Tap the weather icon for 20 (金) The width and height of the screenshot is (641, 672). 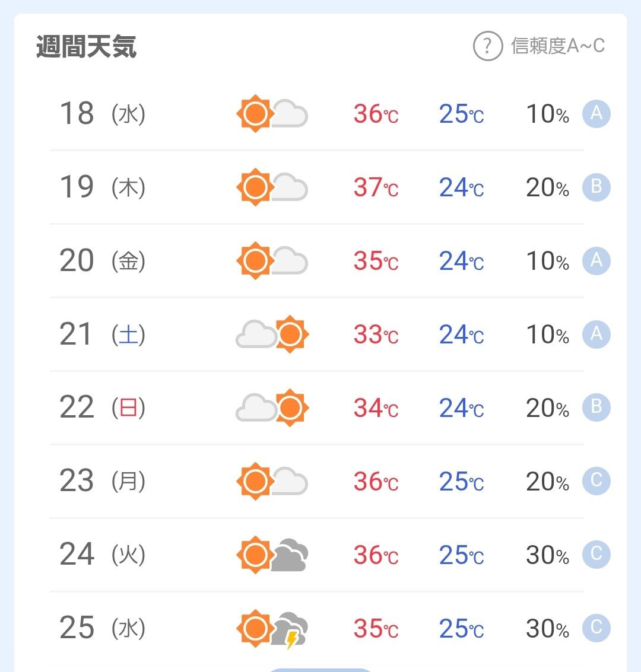(x=272, y=260)
